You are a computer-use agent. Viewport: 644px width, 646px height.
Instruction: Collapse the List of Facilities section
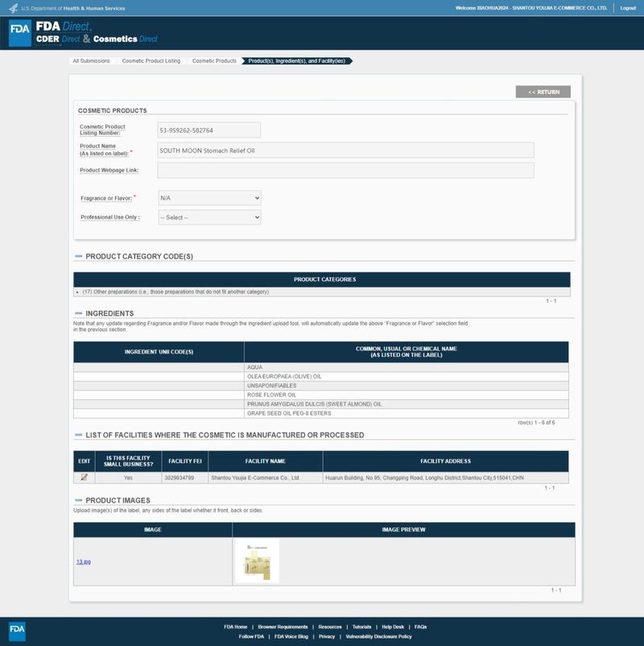pos(79,436)
